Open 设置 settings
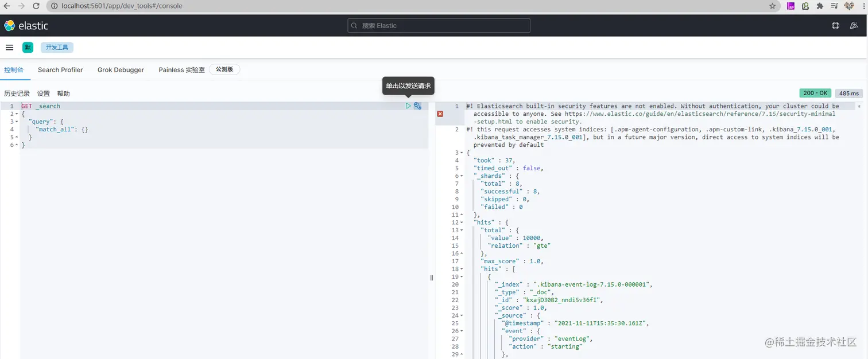This screenshot has height=359, width=868. pos(44,93)
